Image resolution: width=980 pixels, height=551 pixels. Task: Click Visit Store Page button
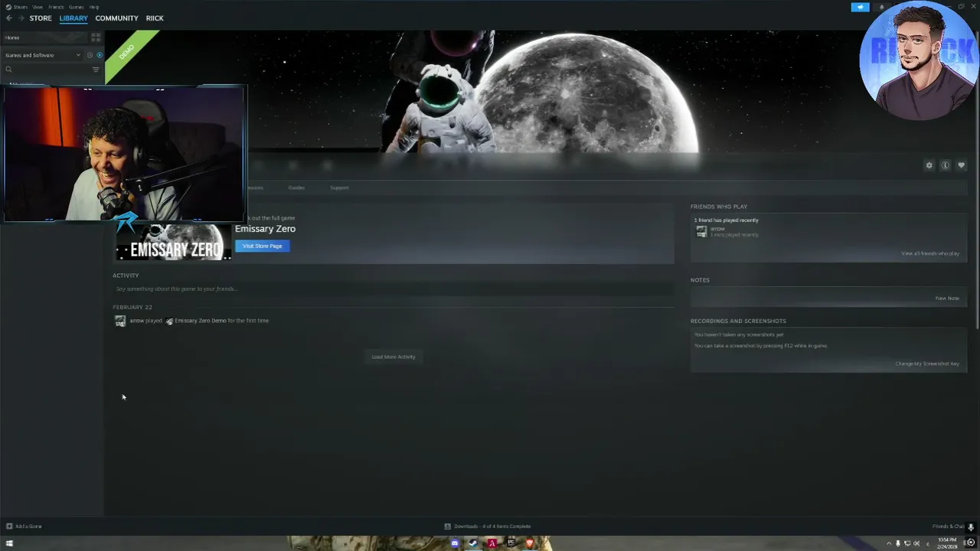point(263,246)
